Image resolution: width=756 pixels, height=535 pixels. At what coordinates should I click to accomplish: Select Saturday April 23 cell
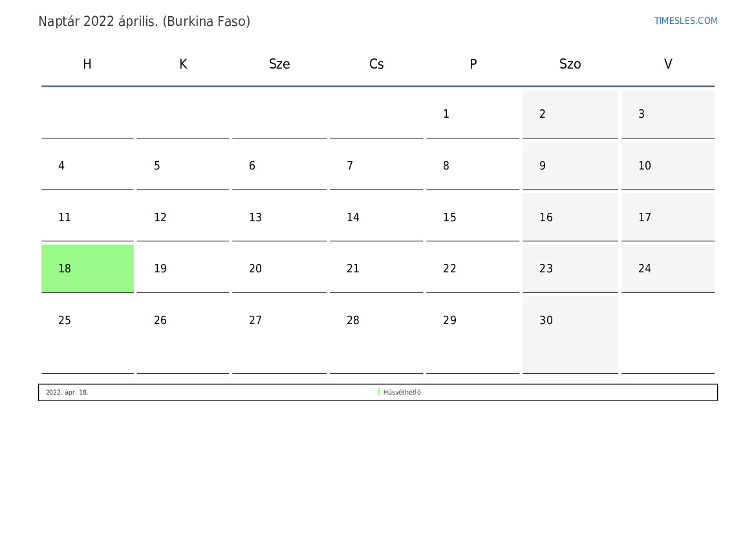[570, 269]
